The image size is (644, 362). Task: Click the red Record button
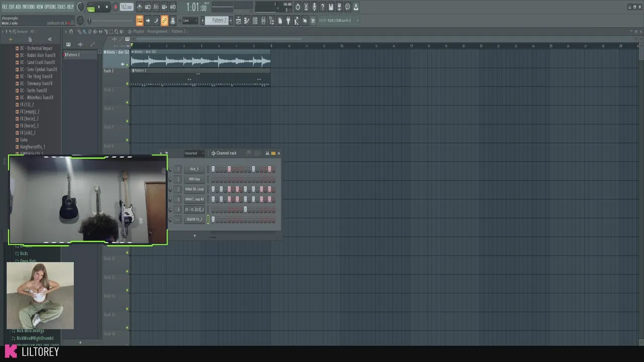tap(115, 7)
